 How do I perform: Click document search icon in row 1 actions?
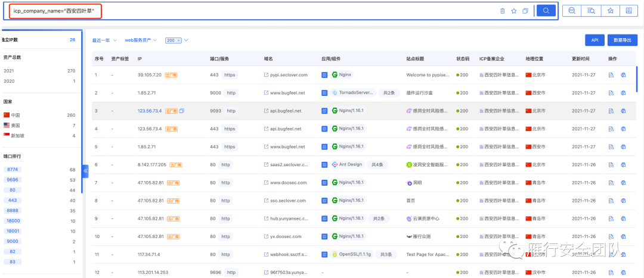pos(611,75)
